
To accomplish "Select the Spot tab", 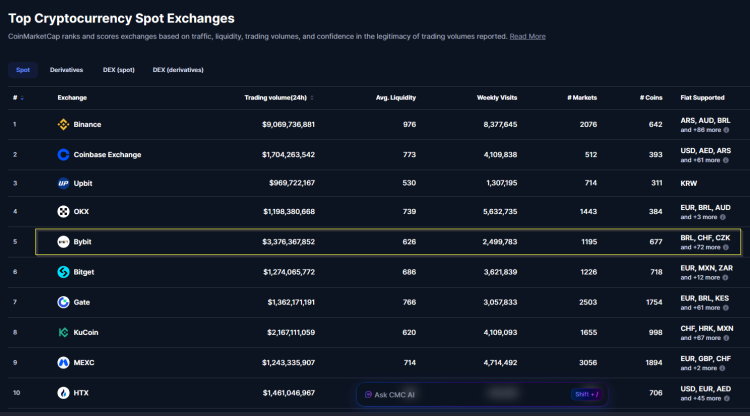I will [x=23, y=70].
